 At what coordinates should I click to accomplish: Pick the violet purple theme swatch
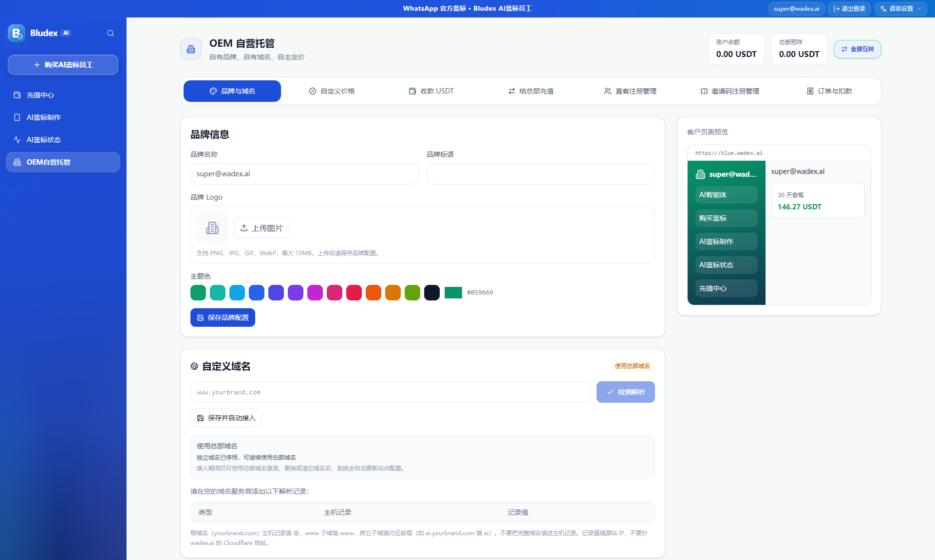click(x=296, y=293)
